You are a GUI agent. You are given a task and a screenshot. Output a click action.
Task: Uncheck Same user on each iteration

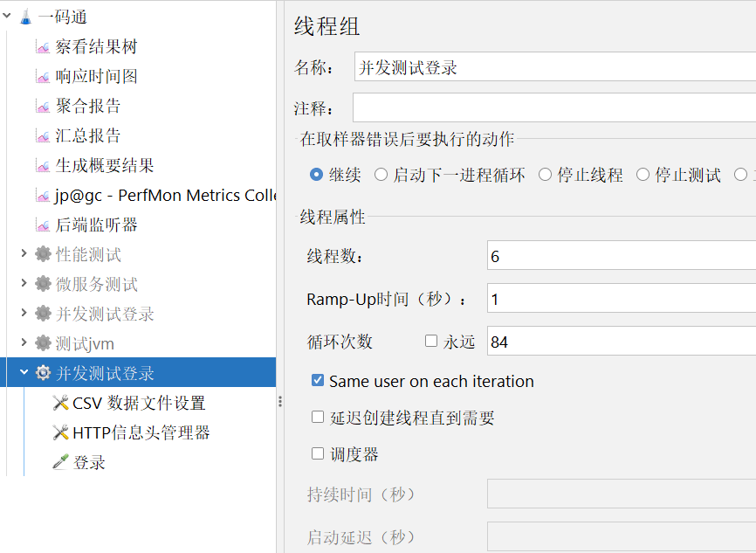318,381
